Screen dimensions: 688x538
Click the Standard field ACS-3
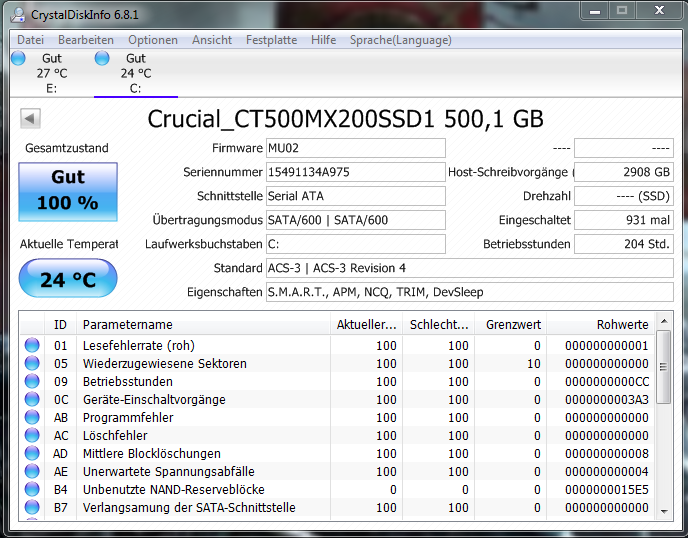[469, 268]
